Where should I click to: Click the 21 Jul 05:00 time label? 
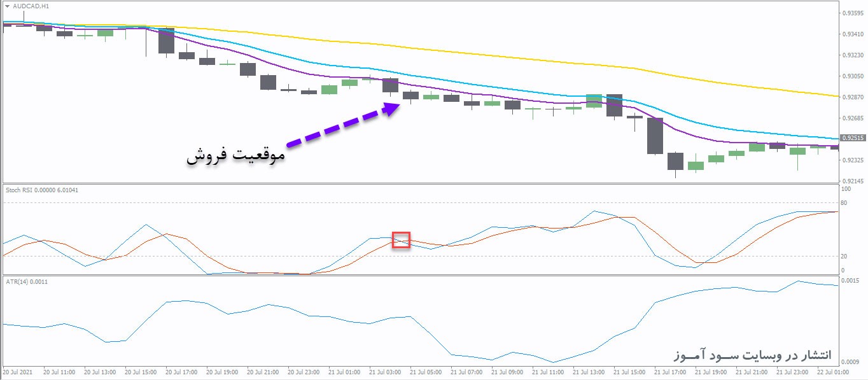coord(426,371)
